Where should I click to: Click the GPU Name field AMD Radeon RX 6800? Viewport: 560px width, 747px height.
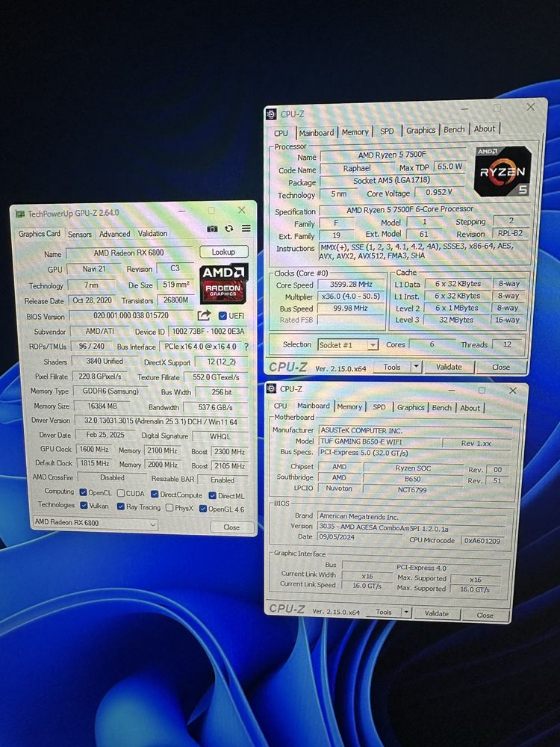(128, 253)
